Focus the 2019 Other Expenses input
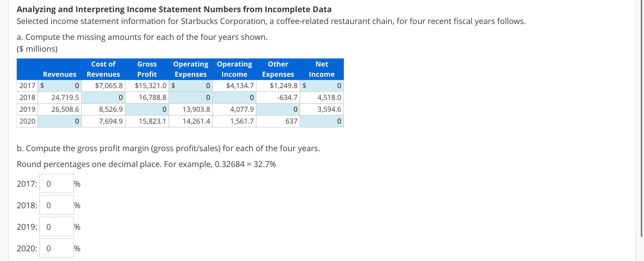 click(x=278, y=109)
